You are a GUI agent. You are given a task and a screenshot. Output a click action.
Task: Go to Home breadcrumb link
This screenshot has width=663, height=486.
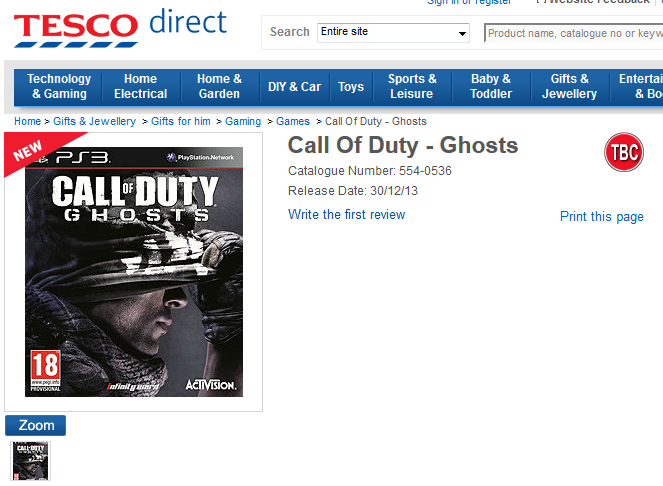[27, 121]
